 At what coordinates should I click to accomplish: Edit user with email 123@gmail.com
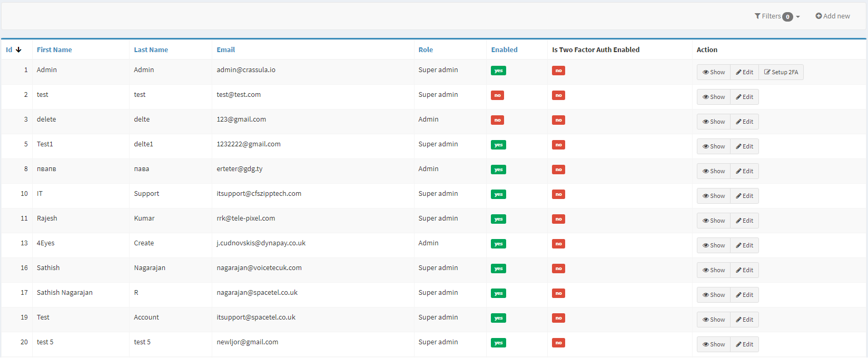744,122
